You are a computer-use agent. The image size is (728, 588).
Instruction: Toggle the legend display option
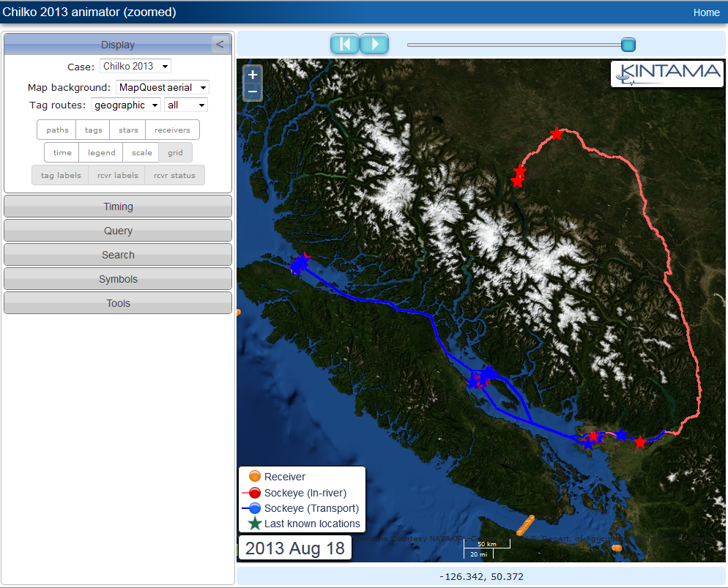(102, 152)
